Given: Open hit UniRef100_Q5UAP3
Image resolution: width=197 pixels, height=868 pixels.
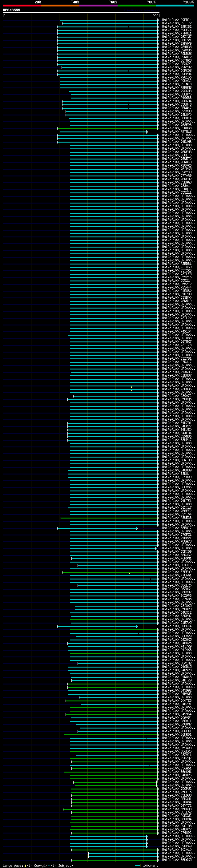Looking at the screenshot, I should (x=176, y=609).
